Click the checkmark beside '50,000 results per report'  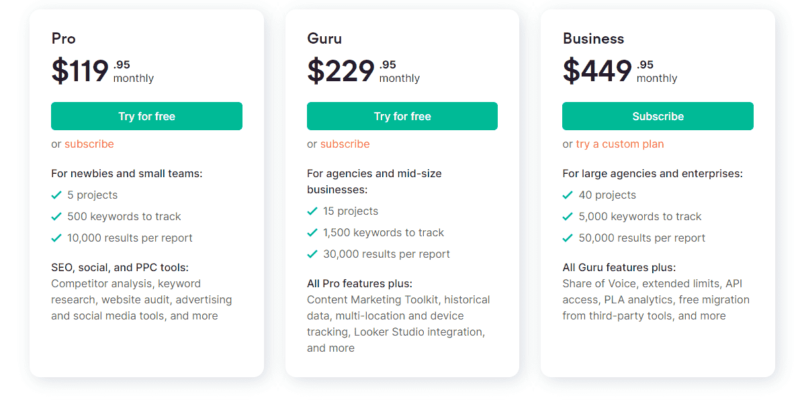tap(568, 238)
